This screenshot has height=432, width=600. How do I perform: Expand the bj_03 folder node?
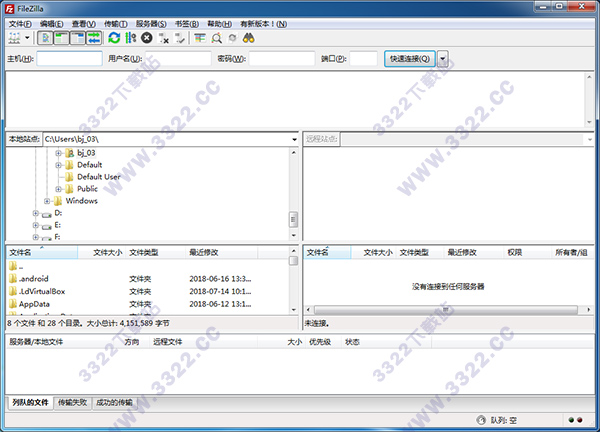(x=58, y=153)
